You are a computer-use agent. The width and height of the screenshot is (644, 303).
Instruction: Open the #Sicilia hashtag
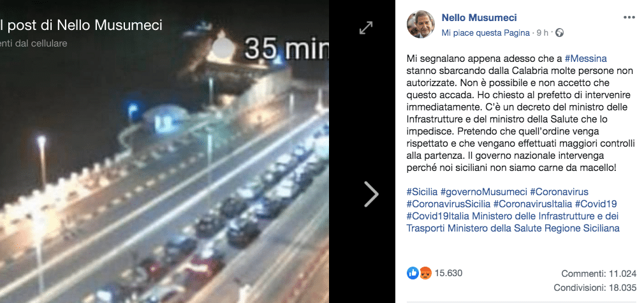[x=422, y=192]
